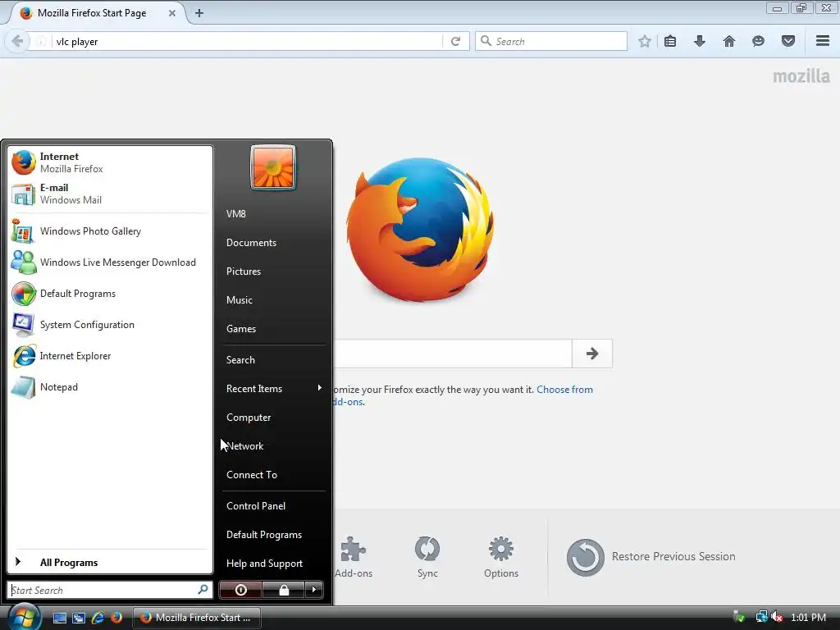Open Add-ons from start page footer

point(353,557)
